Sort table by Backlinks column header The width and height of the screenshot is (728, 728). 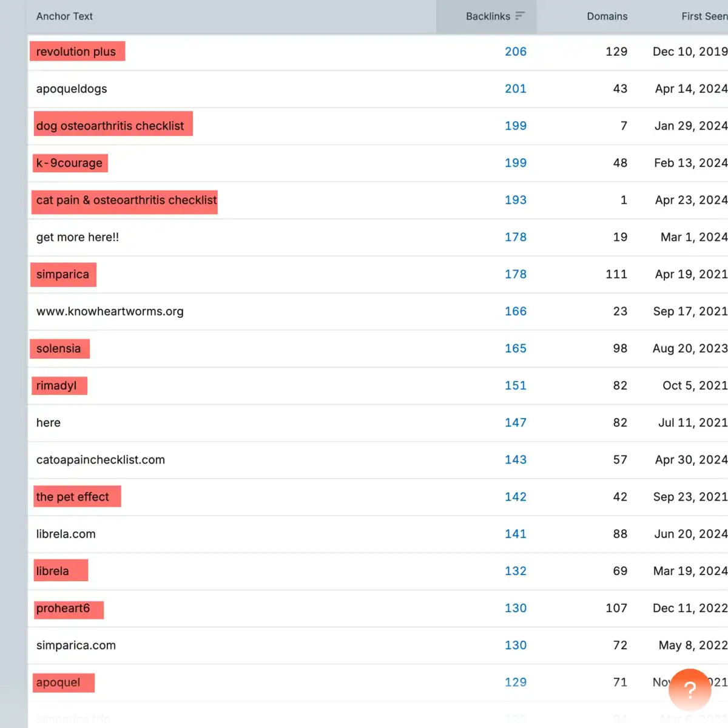487,16
